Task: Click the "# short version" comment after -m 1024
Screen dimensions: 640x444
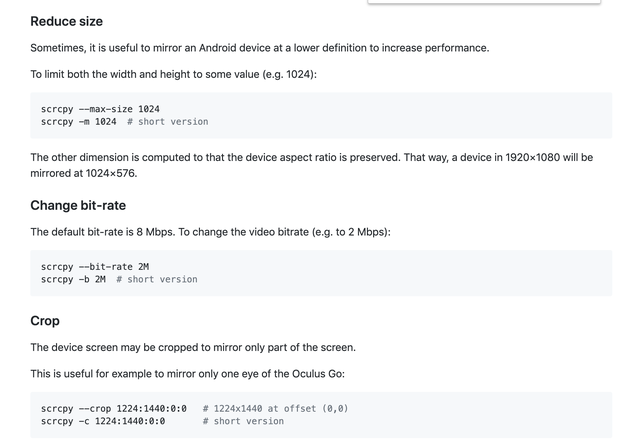Action: (x=168, y=122)
